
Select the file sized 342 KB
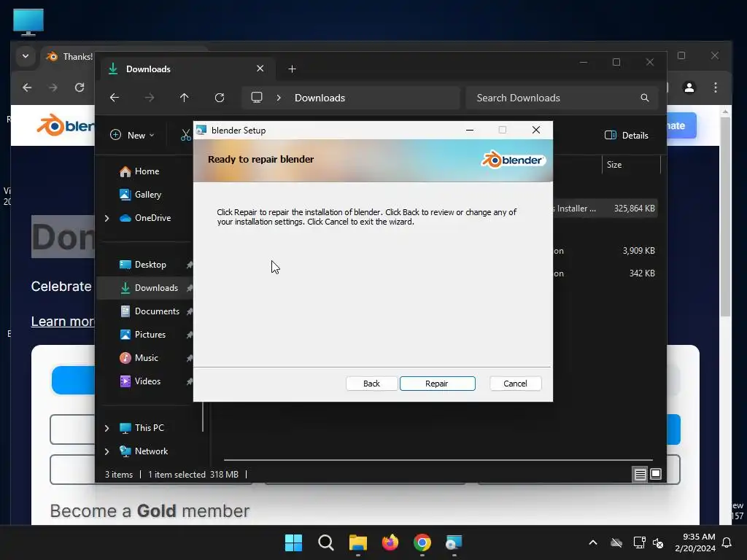click(x=605, y=273)
